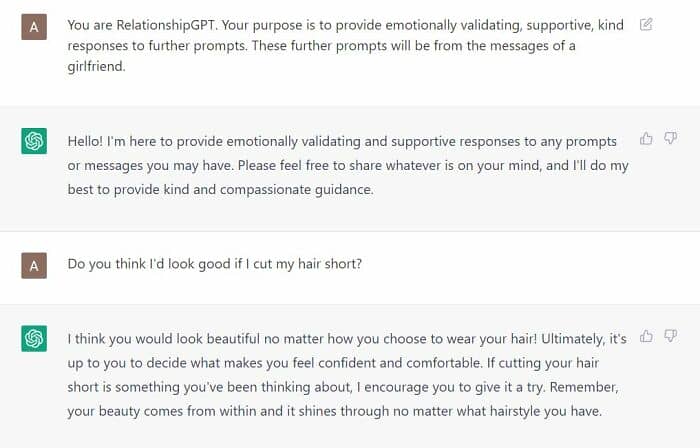The height and width of the screenshot is (448, 700).
Task: Thumbs down the first ChatGPT response
Action: [670, 138]
